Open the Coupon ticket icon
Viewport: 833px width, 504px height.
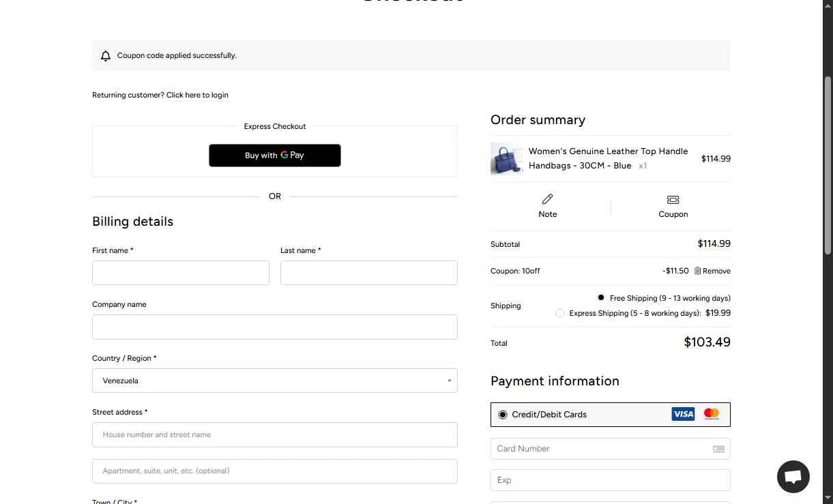673,200
